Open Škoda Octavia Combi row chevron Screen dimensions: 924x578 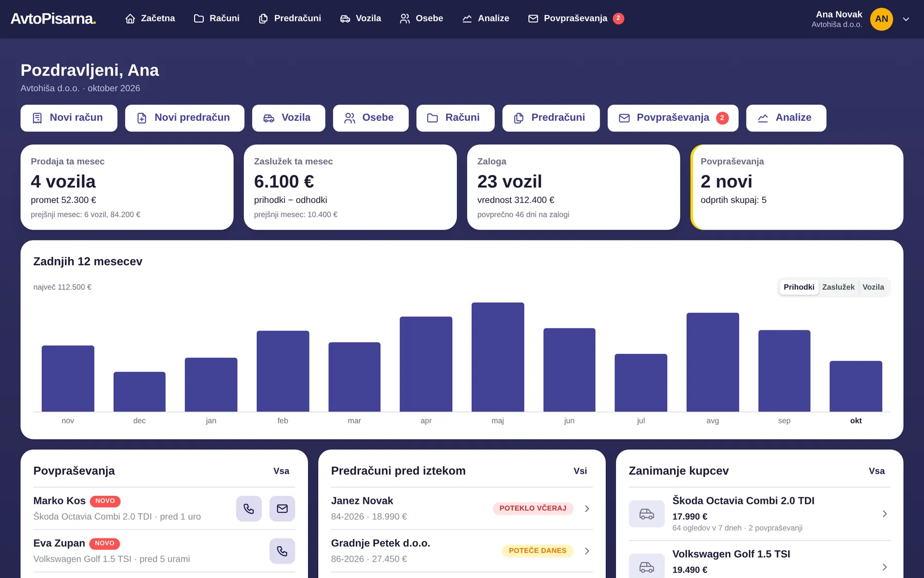(884, 514)
